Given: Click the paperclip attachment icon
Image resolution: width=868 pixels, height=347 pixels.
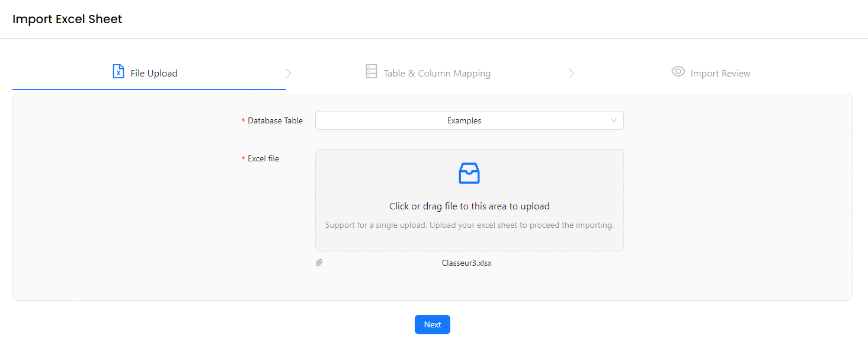Looking at the screenshot, I should pos(319,263).
